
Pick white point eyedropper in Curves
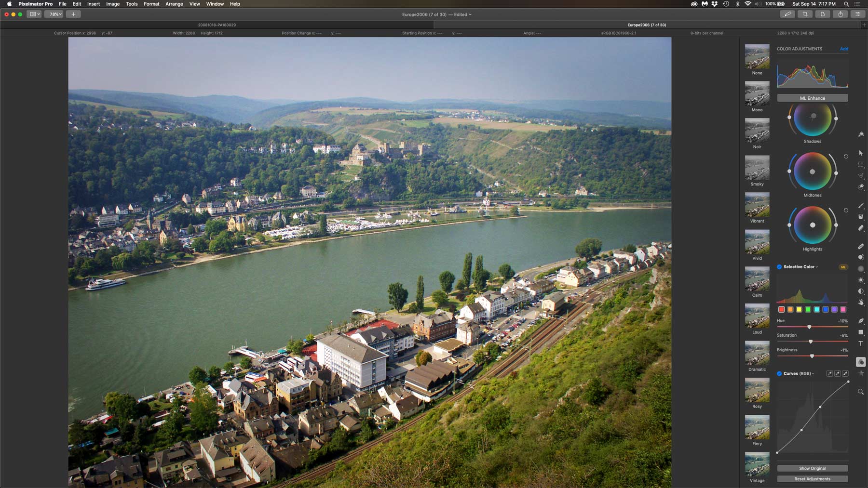(x=845, y=373)
